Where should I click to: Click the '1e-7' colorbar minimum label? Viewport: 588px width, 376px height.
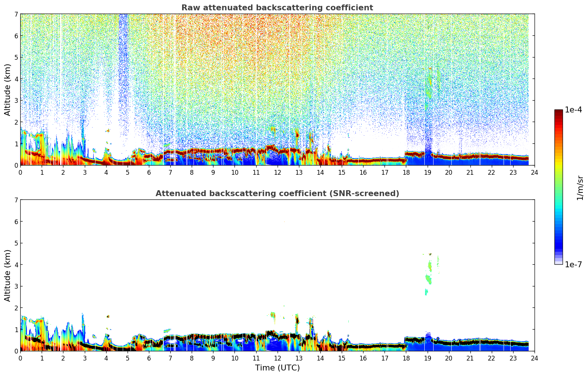(x=573, y=265)
